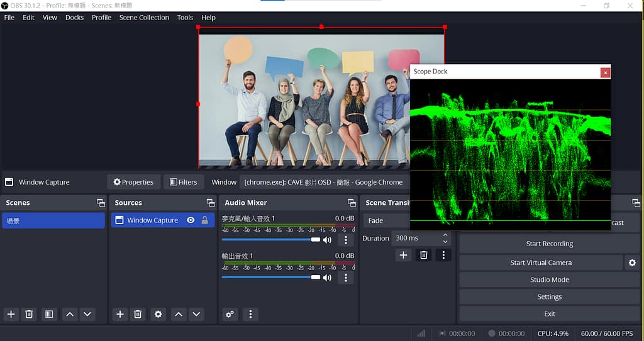Open the Tools menu
The image size is (644, 341).
click(x=185, y=18)
